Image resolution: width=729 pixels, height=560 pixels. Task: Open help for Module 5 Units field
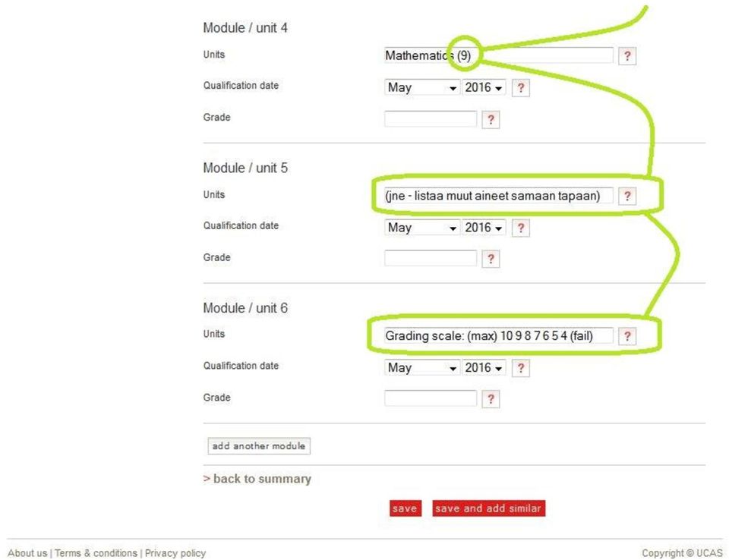click(x=626, y=196)
